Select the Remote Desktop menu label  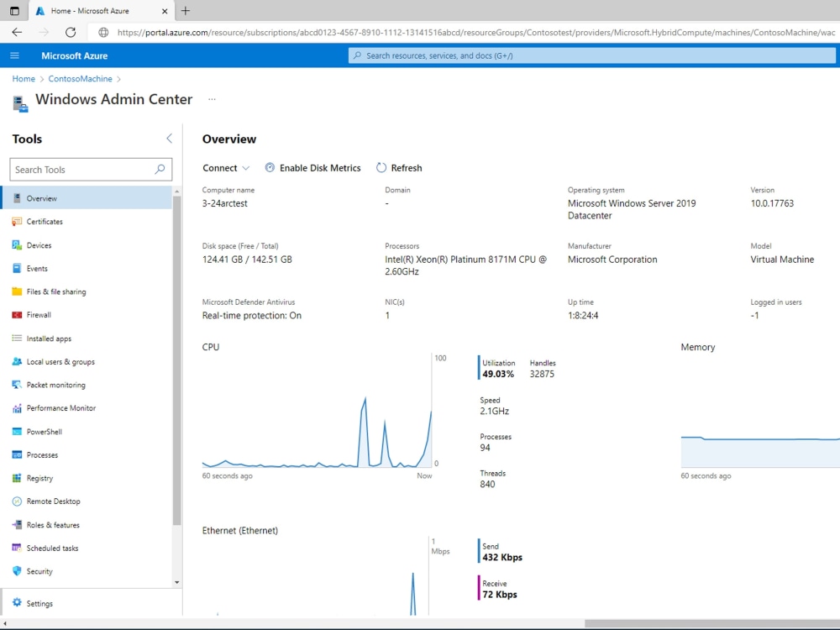click(54, 501)
